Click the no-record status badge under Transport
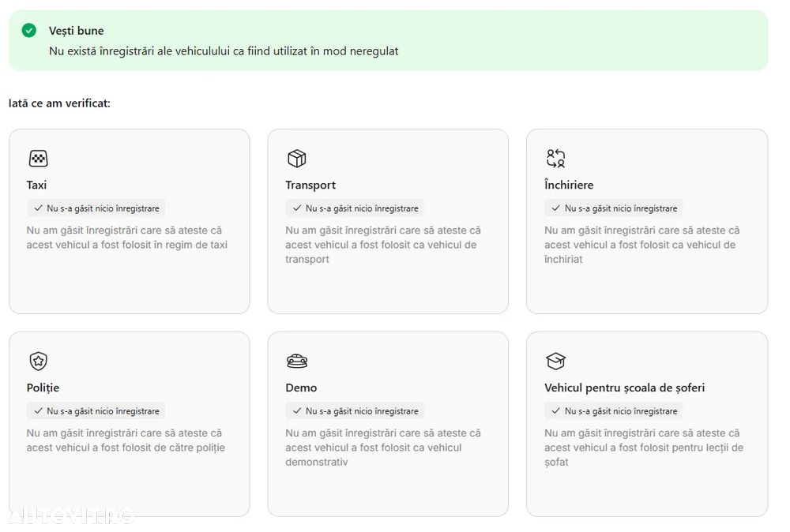The width and height of the screenshot is (790, 532). pos(355,208)
